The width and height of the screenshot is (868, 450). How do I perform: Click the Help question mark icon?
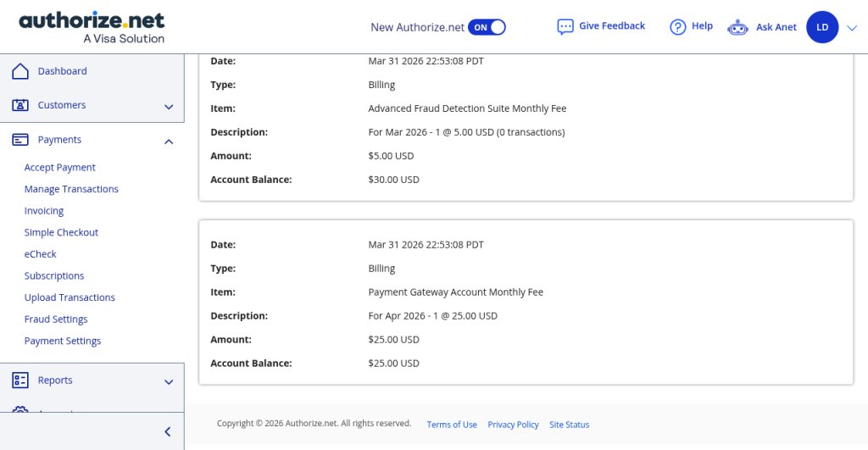tap(677, 26)
